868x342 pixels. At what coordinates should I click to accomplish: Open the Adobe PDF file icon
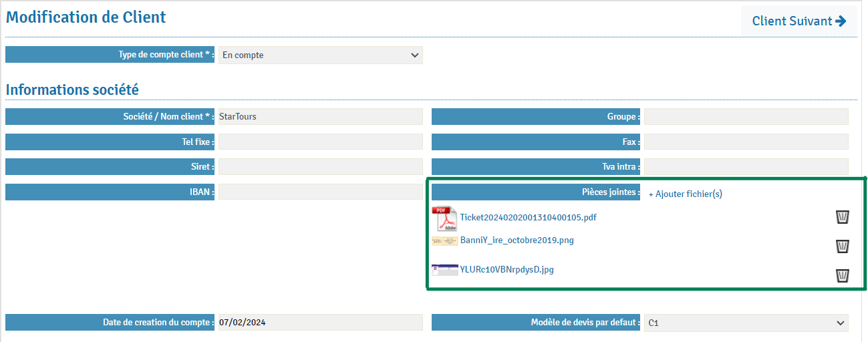(x=445, y=218)
